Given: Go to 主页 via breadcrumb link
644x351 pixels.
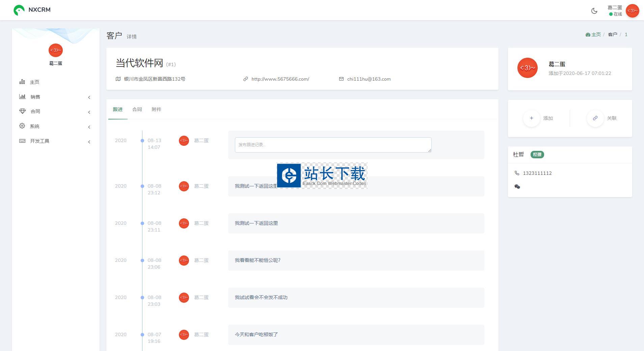Looking at the screenshot, I should click(x=596, y=34).
